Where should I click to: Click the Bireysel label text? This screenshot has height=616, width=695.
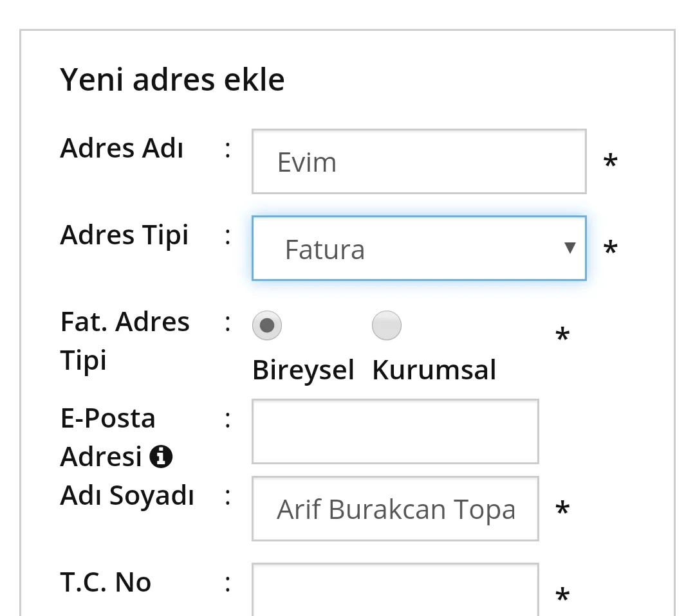(303, 369)
